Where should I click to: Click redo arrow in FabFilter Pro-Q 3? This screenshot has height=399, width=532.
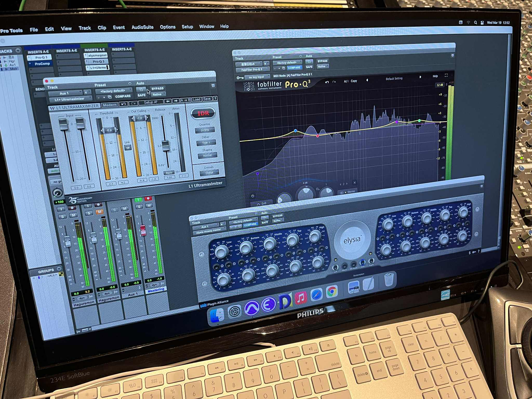(334, 82)
